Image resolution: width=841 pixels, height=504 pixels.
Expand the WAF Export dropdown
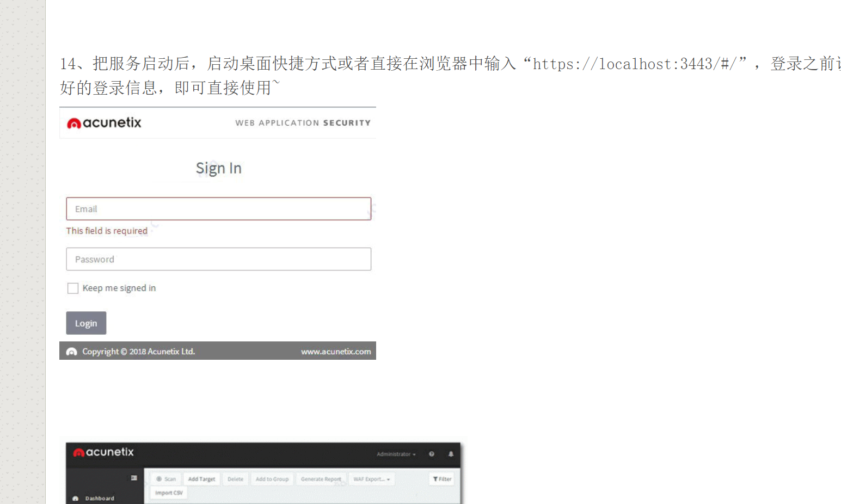coord(372,479)
